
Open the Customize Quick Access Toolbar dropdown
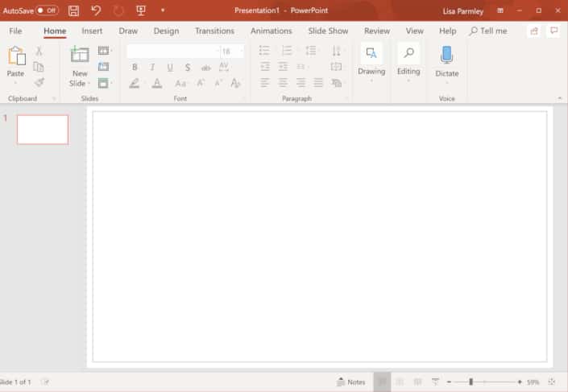[x=163, y=10]
